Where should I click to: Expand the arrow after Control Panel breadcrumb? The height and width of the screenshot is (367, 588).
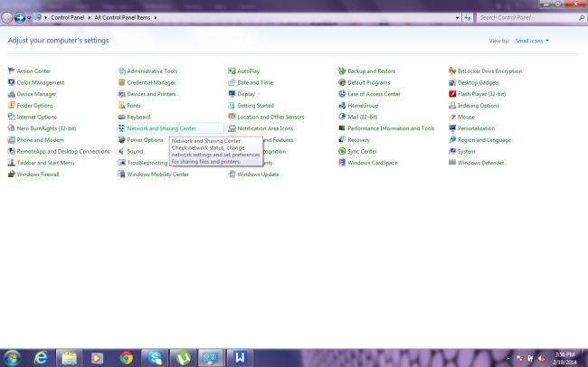(x=90, y=17)
